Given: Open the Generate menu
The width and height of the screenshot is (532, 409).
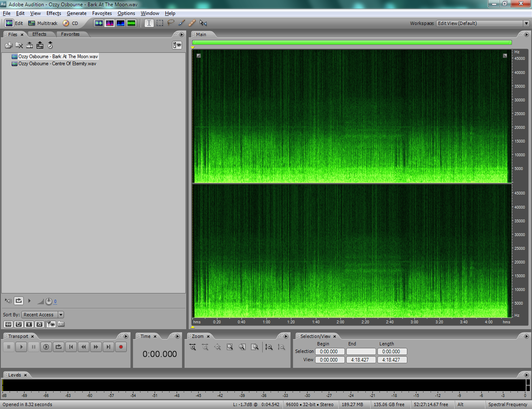Looking at the screenshot, I should click(76, 13).
